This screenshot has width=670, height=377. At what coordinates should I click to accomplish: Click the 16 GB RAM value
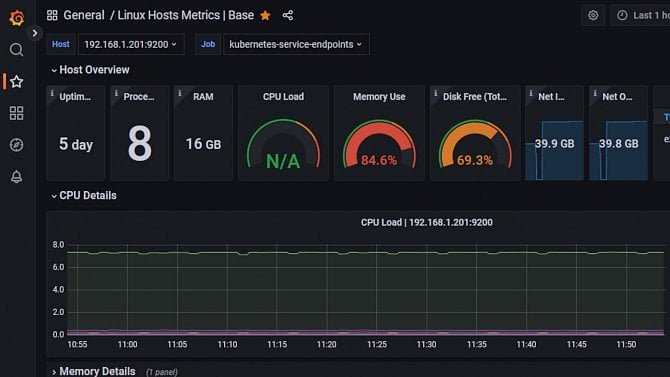203,144
